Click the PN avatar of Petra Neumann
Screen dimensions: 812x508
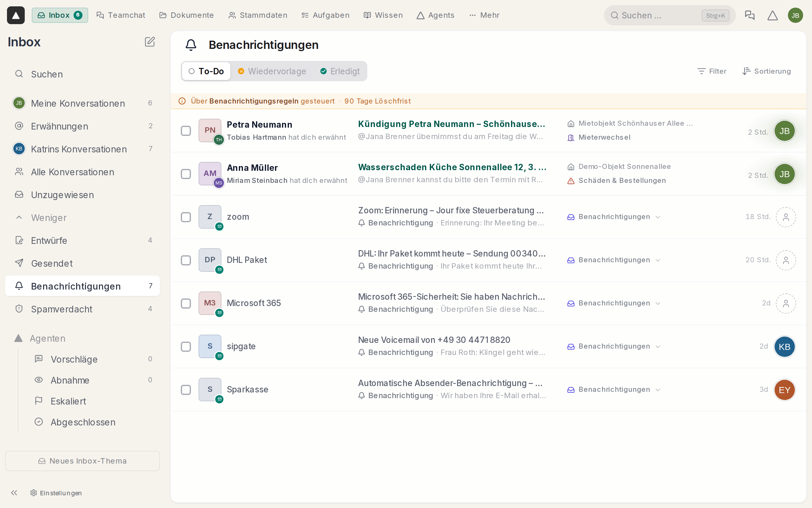pyautogui.click(x=210, y=130)
